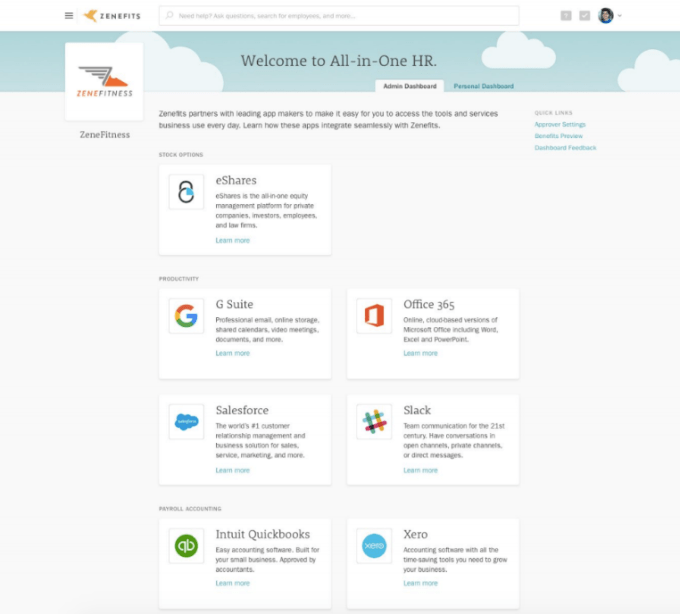
Task: Click the Stock Options section heading
Action: (x=180, y=154)
